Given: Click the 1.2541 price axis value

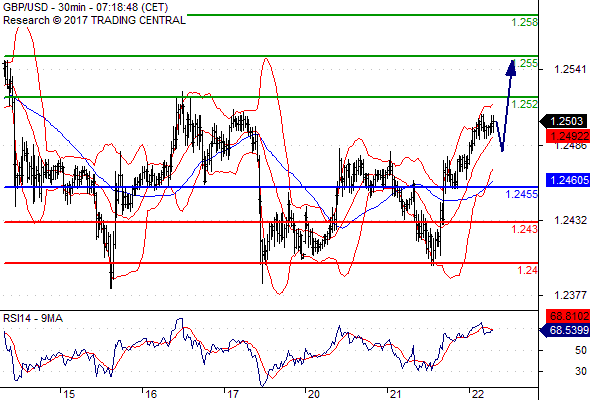Looking at the screenshot, I should [x=570, y=69].
